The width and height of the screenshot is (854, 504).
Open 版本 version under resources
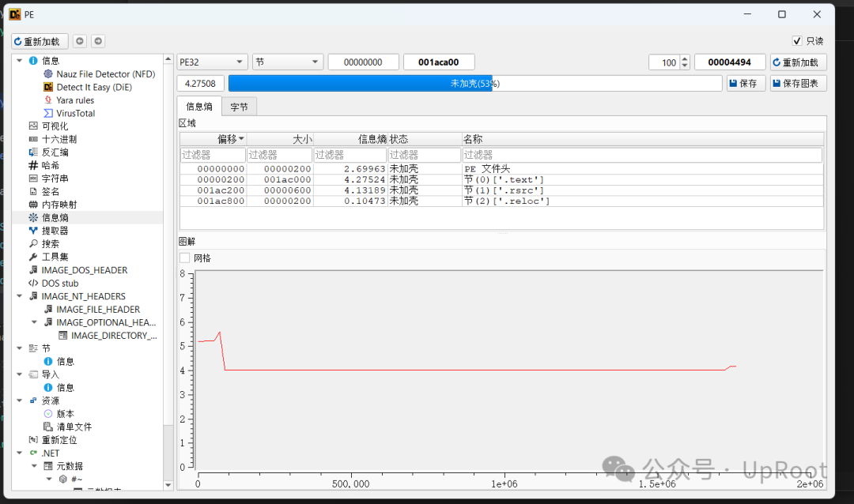click(65, 414)
